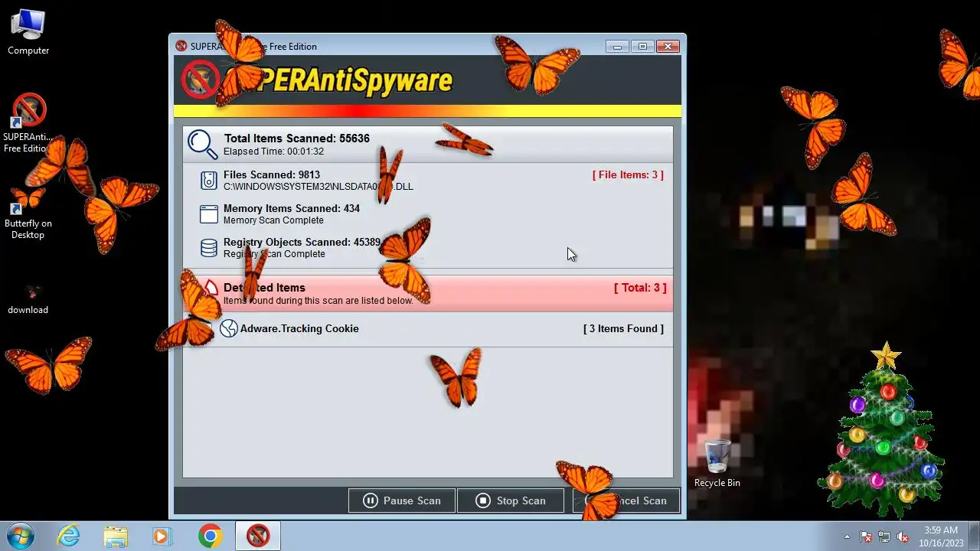Pause the scan
Screen dimensions: 980x551
point(402,500)
